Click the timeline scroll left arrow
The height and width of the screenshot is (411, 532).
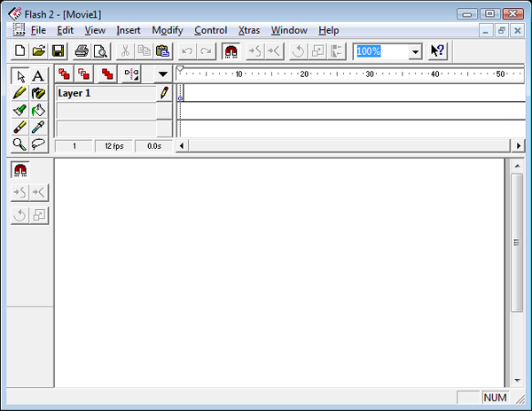pyautogui.click(x=182, y=146)
